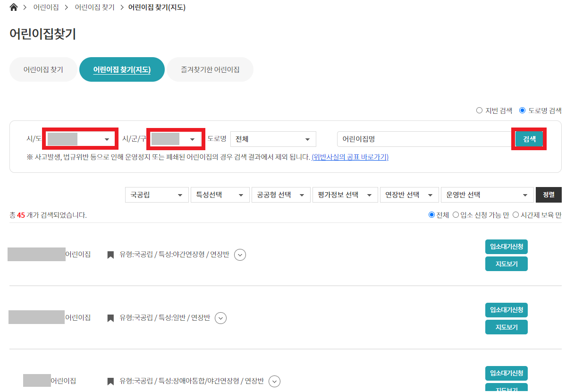The image size is (566, 392).
Task: Open the 시/도 dropdown
Action: pos(79,138)
